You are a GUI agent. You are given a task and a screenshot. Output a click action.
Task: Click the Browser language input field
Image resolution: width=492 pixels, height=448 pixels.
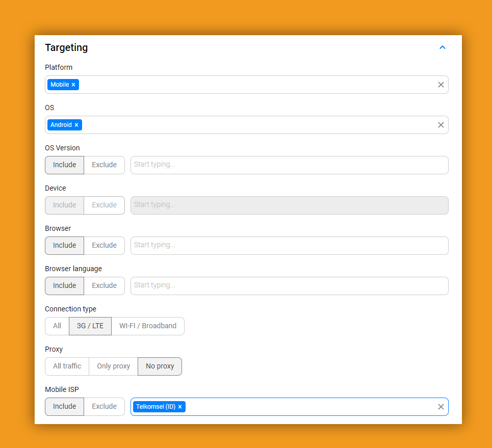[289, 286]
